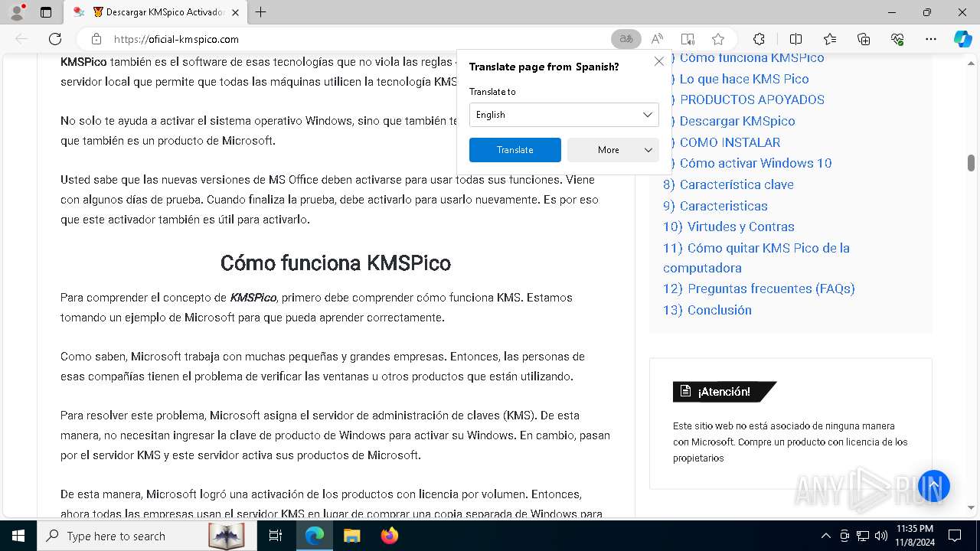This screenshot has width=980, height=551.
Task: Click the address bar URL field
Action: pyautogui.click(x=360, y=39)
